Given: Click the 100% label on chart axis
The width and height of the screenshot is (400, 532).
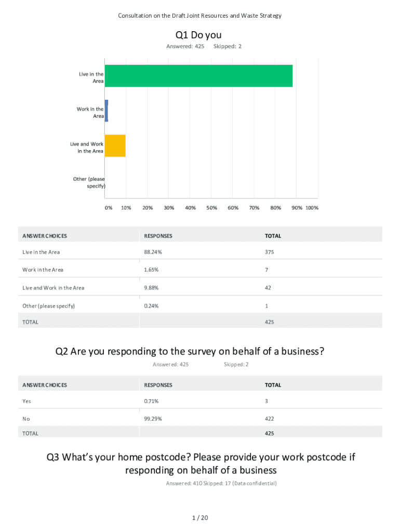Looking at the screenshot, I should coord(312,208).
